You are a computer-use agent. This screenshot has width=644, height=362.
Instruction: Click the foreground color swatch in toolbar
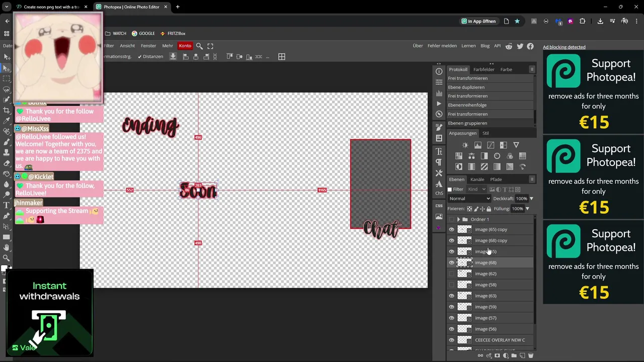pyautogui.click(x=4, y=267)
